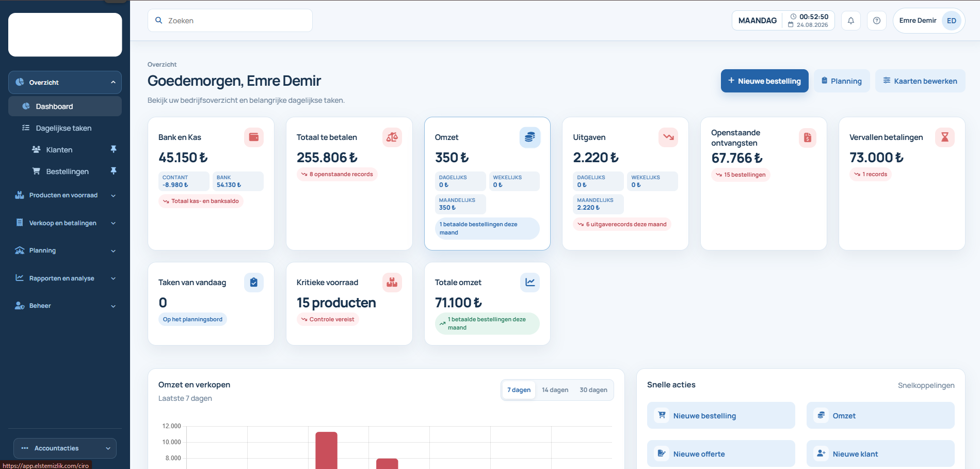The image size is (980, 469).
Task: Expand Rapporten en analyse menu
Action: [x=65, y=278]
